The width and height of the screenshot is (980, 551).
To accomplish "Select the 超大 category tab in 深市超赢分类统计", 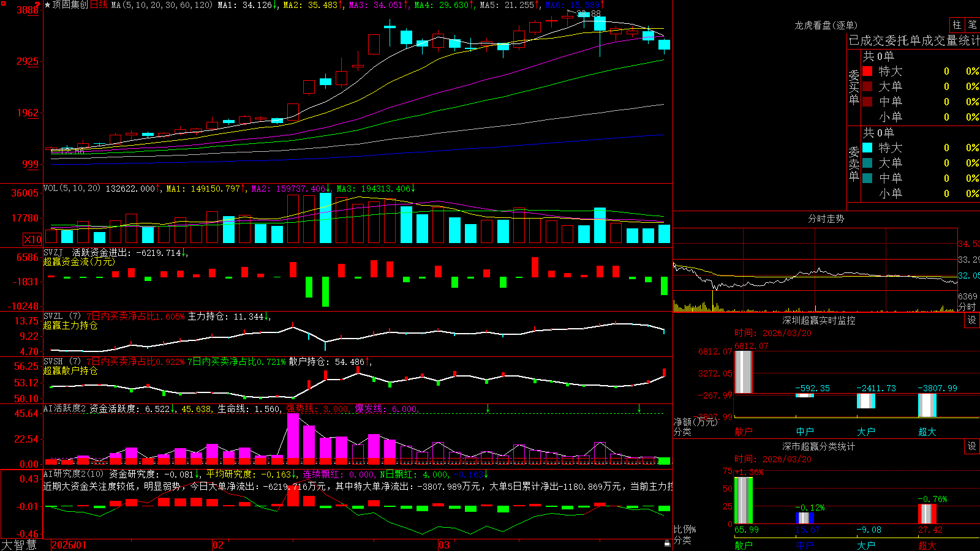I will [927, 545].
